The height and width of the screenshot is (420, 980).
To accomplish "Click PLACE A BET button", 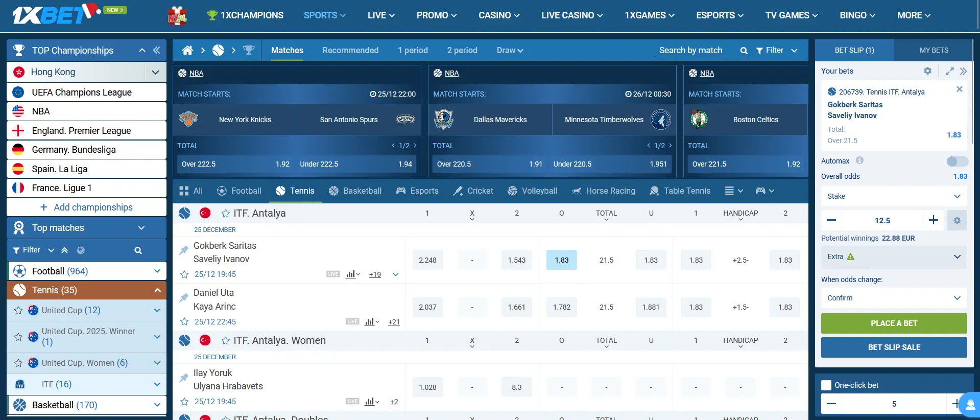I will pyautogui.click(x=894, y=323).
